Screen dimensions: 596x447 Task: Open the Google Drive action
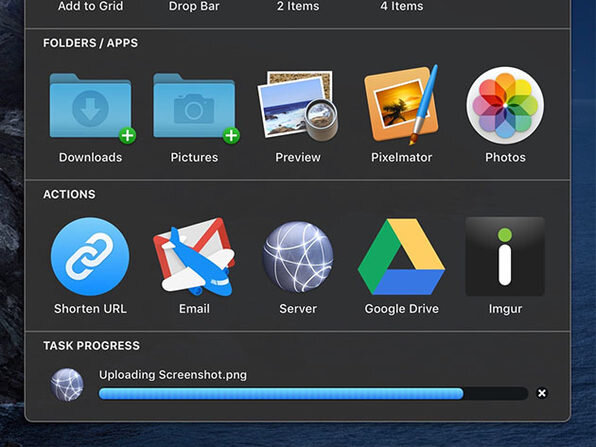point(401,257)
